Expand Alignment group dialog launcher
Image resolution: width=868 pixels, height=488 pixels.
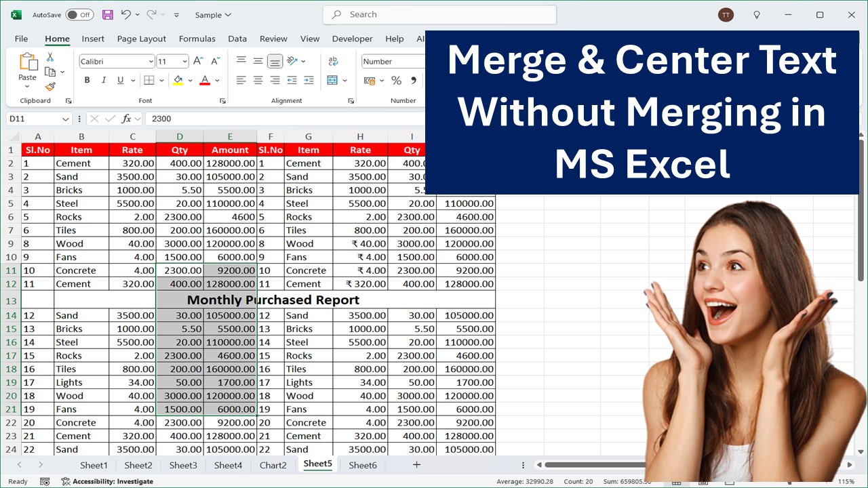pos(351,101)
